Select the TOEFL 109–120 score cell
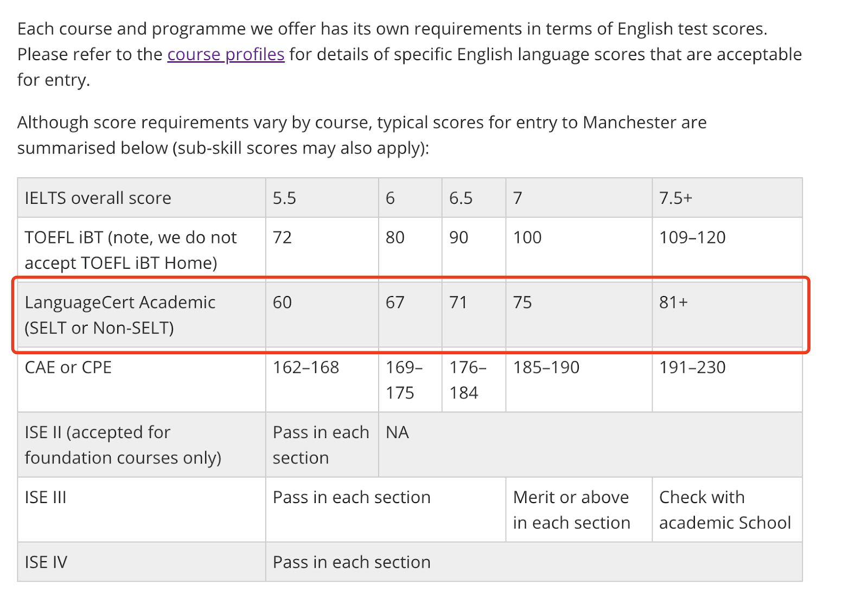868x592 pixels. (x=727, y=250)
